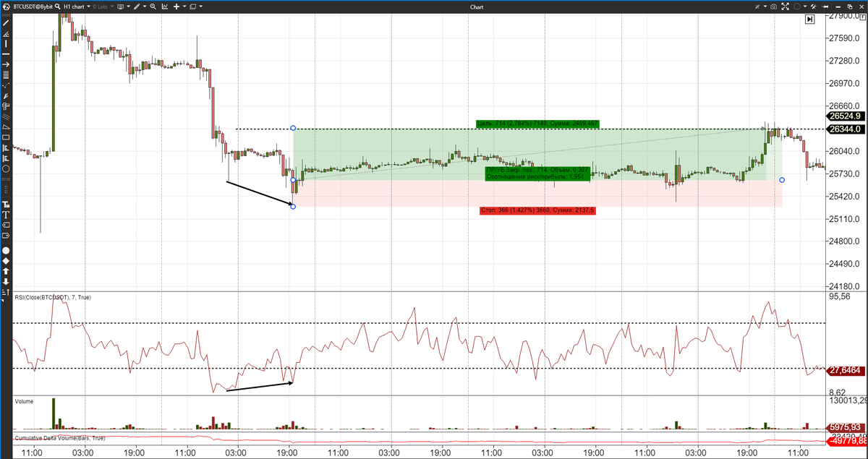This screenshot has height=459, width=868.
Task: Select the filled circle marker tool
Action: pos(6,250)
